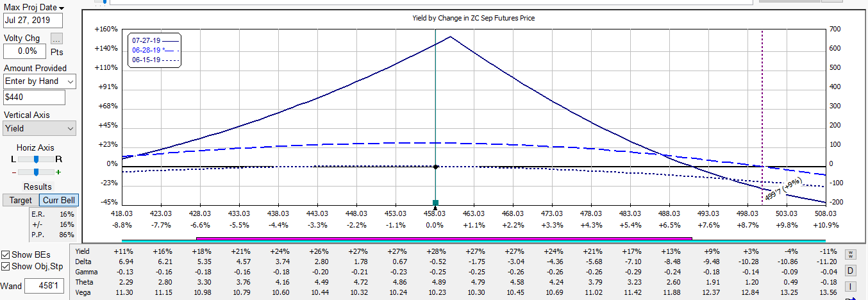Image resolution: width=868 pixels, height=300 pixels.
Task: Click the 700 right axis label
Action: [x=835, y=29]
